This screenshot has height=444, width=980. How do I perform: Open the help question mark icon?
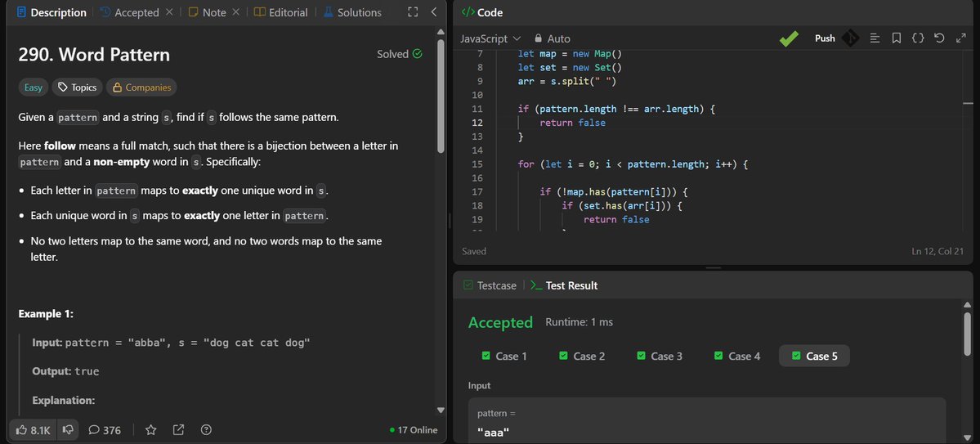(206, 430)
